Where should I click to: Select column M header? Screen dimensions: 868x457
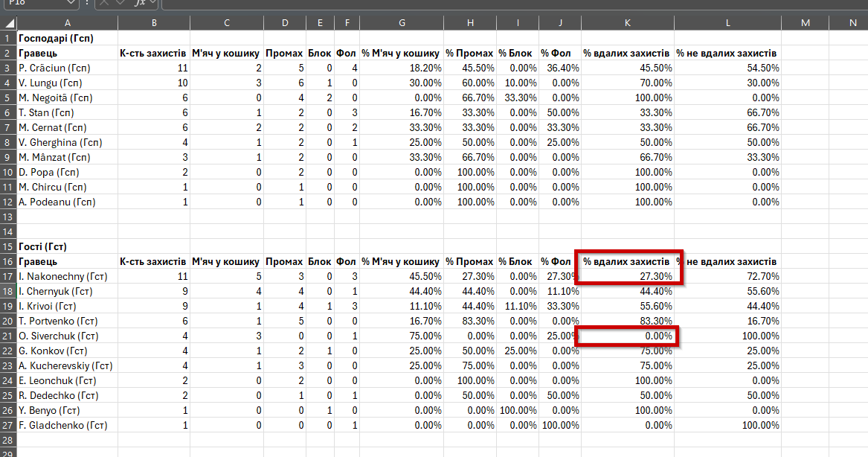point(805,23)
